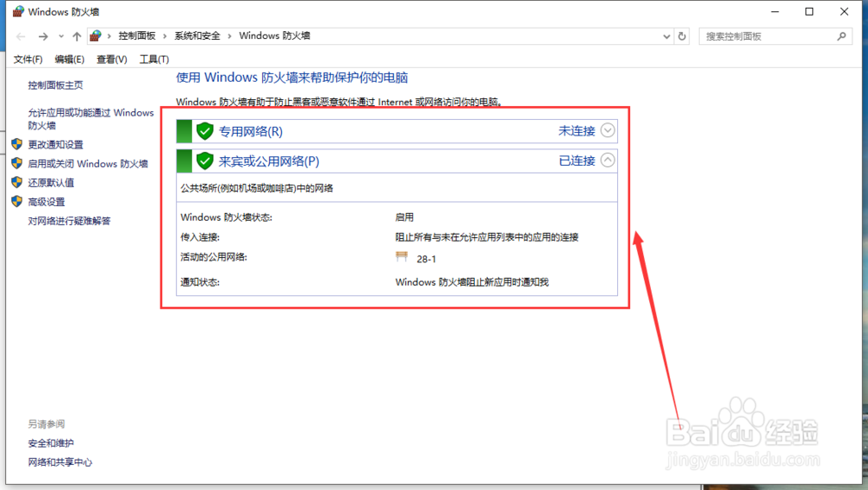Click green shield icon for 专用网络(R)
Viewport: 868px width, 490px height.
click(x=205, y=131)
